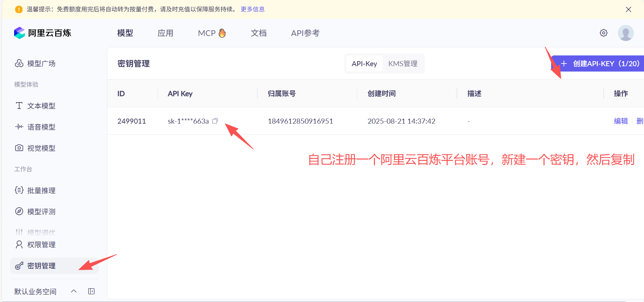Click the ID column header

tap(121, 93)
